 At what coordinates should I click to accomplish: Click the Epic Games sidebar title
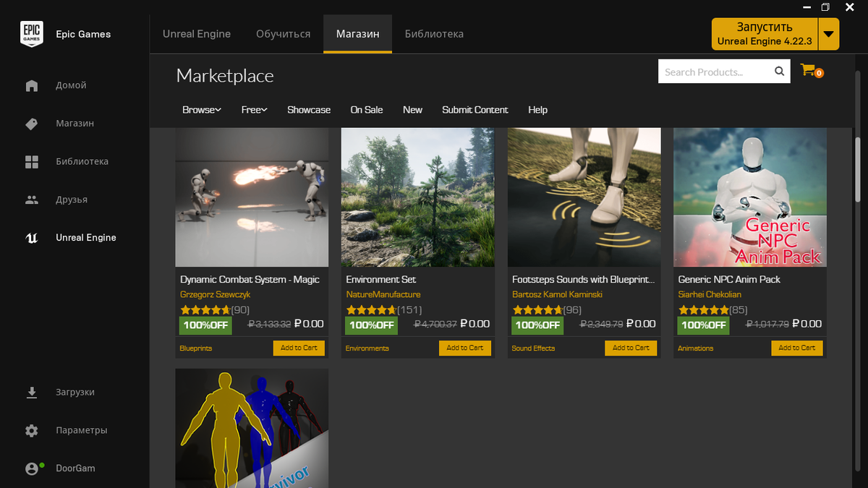(83, 34)
